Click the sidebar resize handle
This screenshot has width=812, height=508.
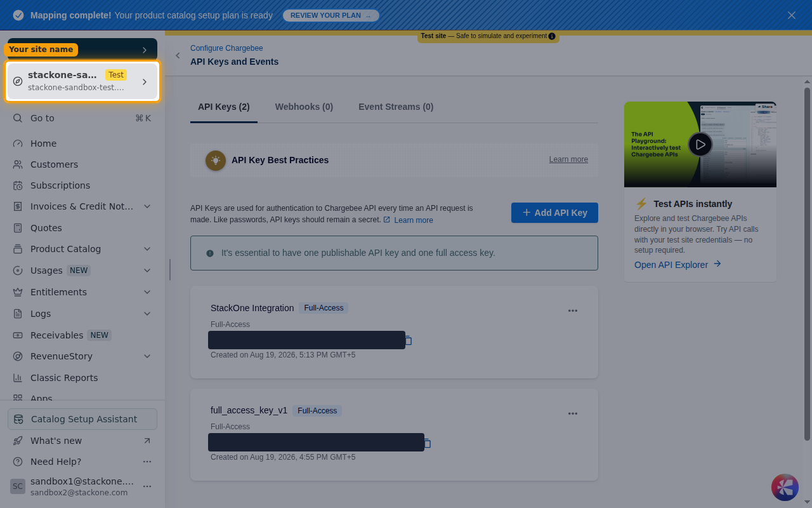pyautogui.click(x=169, y=269)
